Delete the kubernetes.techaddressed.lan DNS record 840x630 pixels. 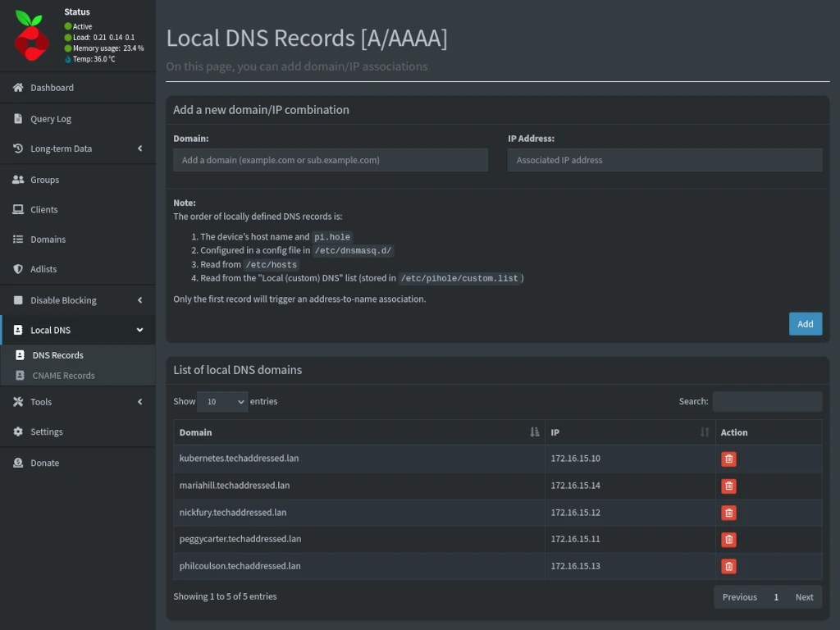click(728, 459)
